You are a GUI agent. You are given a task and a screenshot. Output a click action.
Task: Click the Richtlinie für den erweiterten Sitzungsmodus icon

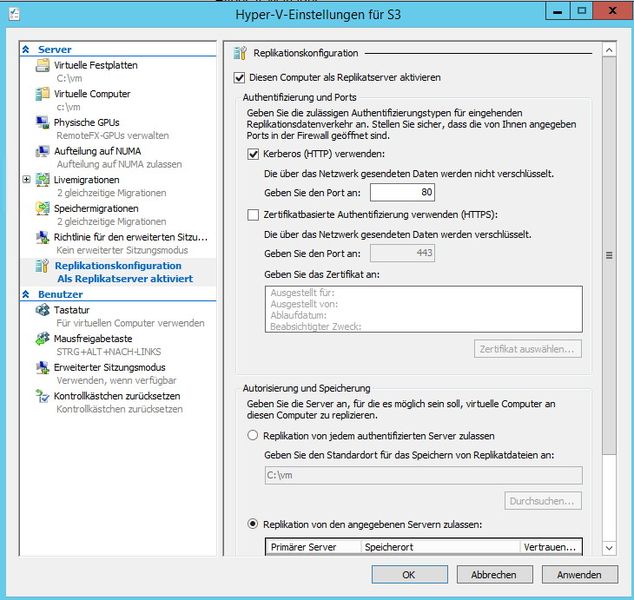coord(42,237)
